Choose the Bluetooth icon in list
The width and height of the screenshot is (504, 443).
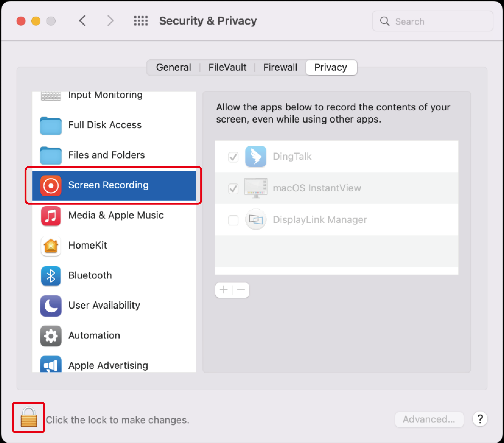tap(51, 276)
